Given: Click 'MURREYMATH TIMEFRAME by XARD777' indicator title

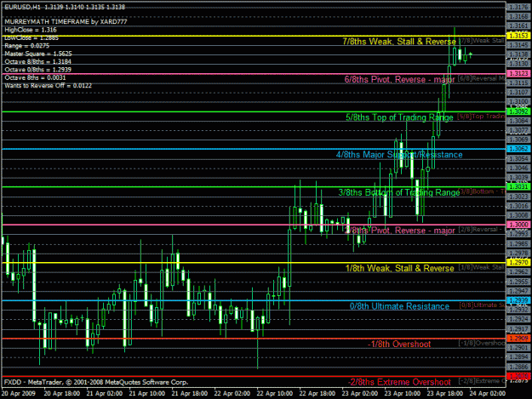Looking at the screenshot, I should [x=66, y=22].
